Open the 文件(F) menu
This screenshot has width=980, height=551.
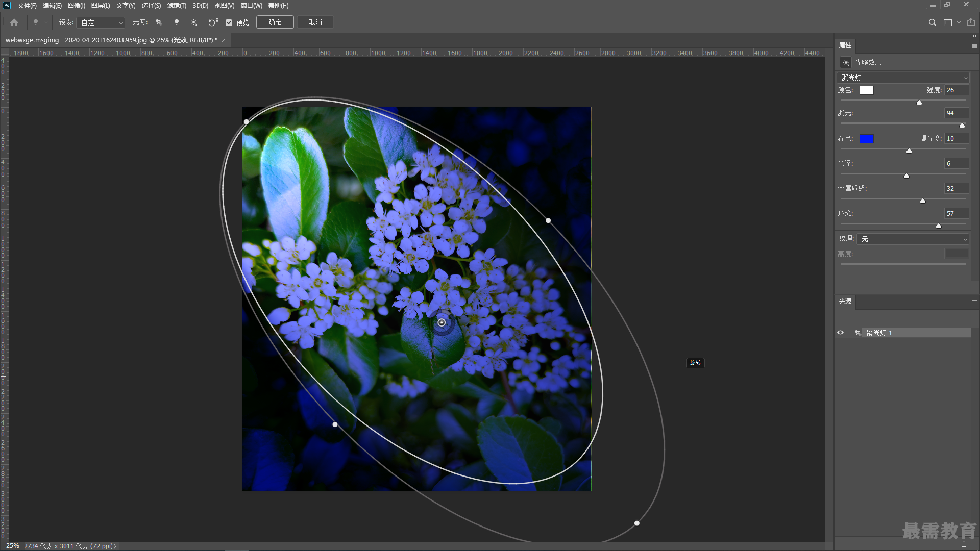click(27, 6)
